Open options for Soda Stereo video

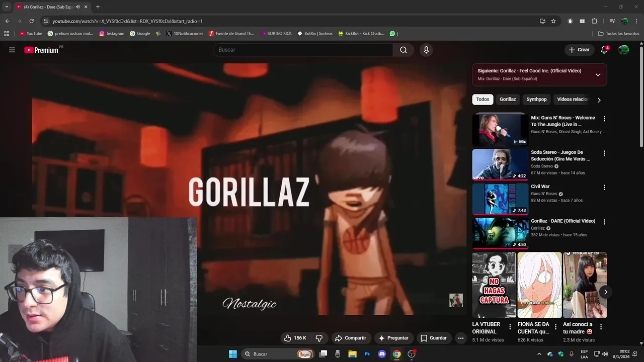[604, 153]
